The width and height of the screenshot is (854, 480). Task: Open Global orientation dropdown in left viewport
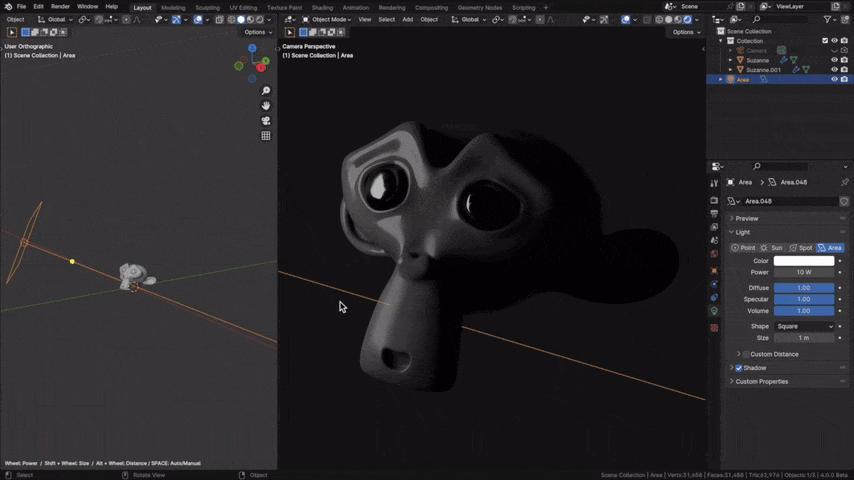coord(54,20)
